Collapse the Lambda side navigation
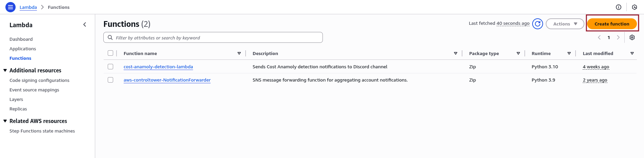This screenshot has height=158, width=644. (85, 24)
